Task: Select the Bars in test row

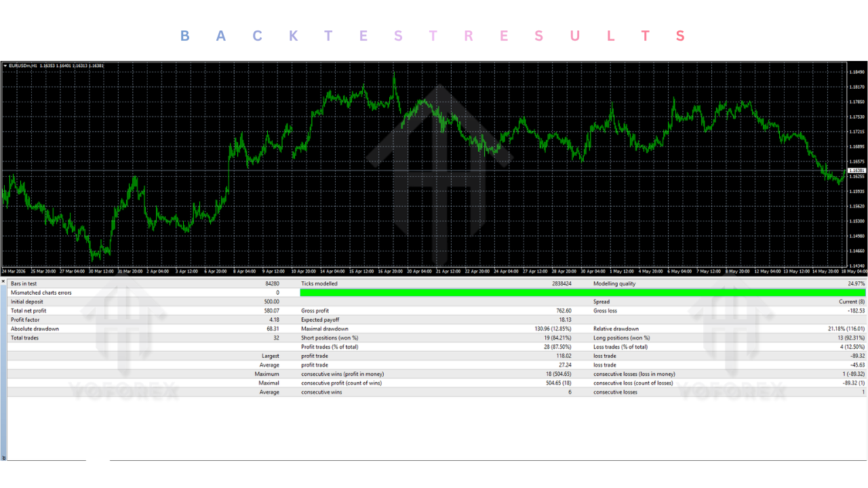Action: pos(144,283)
